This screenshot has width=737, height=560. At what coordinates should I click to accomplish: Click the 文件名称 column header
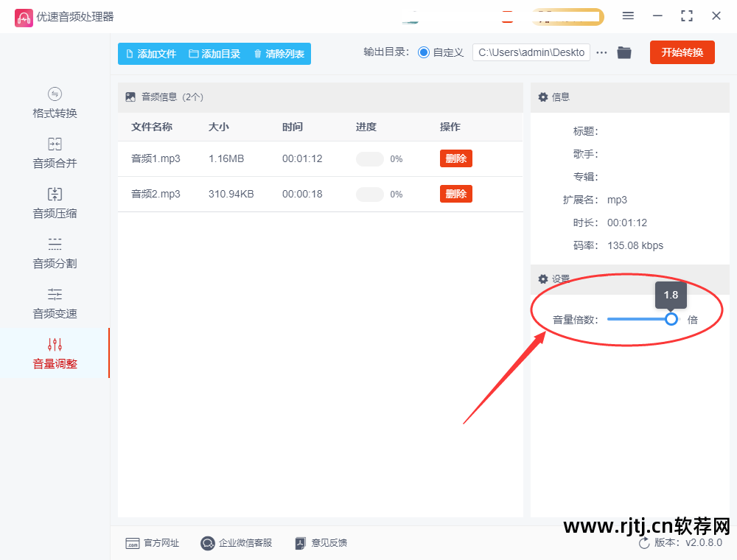pos(152,127)
